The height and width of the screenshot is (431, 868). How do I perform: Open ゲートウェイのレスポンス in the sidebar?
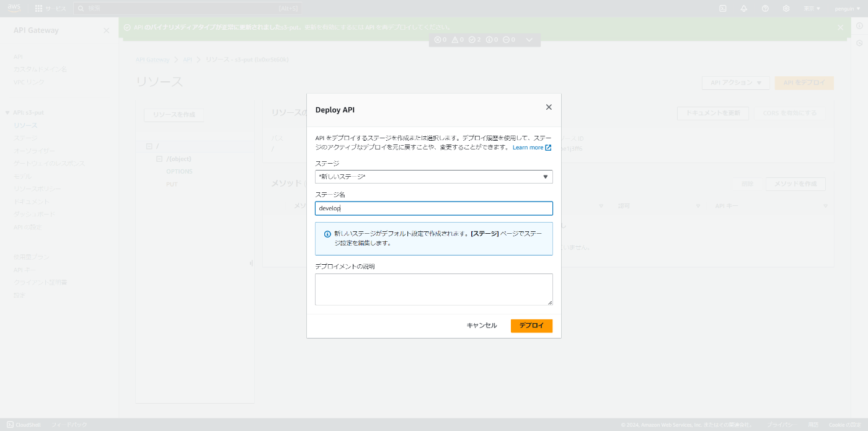coord(49,164)
